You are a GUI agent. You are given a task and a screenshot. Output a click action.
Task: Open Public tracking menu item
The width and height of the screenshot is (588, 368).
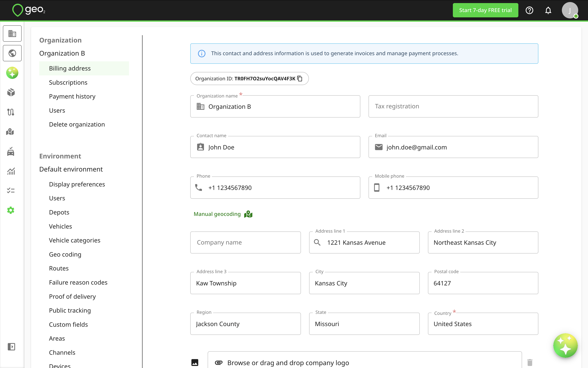70,310
